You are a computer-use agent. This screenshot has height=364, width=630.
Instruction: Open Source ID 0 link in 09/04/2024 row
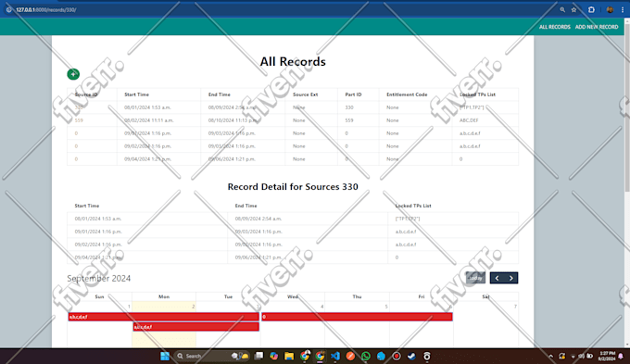coord(76,159)
